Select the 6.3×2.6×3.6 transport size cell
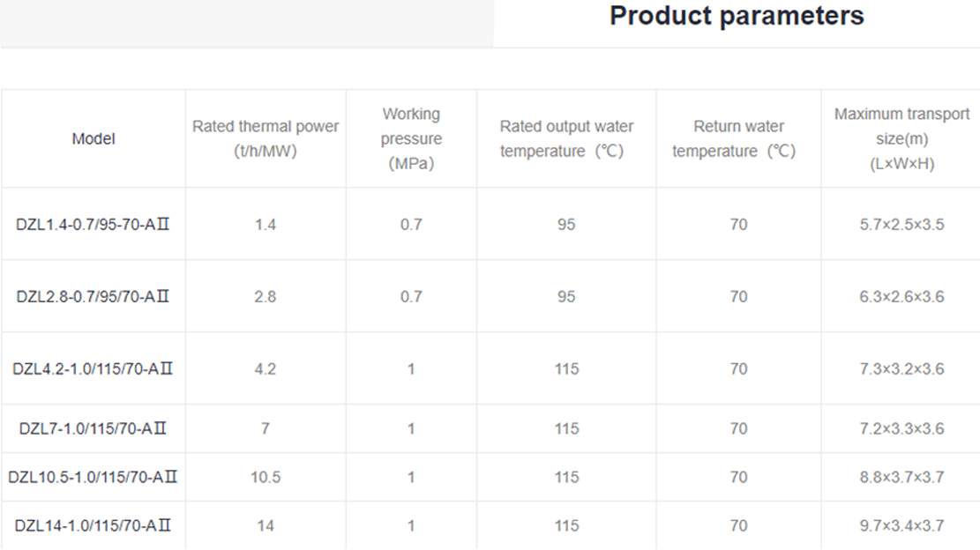 [x=901, y=297]
